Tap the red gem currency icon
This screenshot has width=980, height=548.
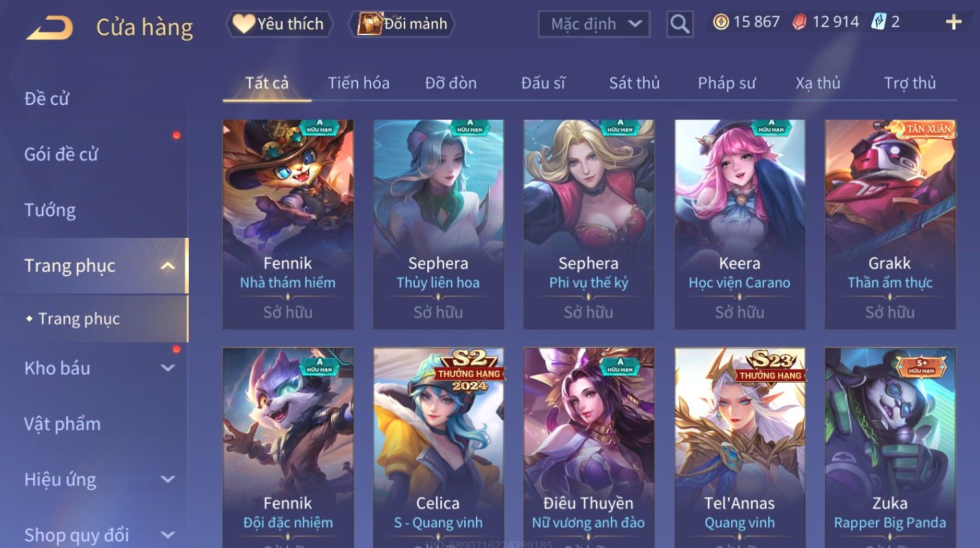pos(799,22)
